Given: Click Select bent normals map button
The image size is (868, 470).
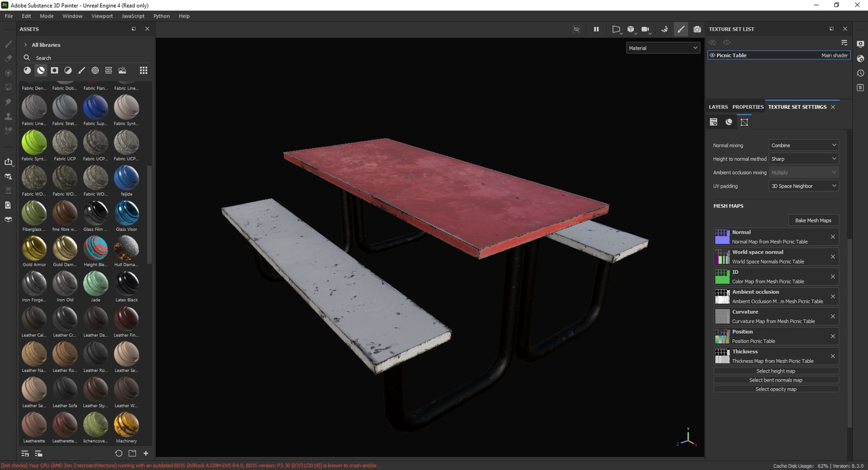Looking at the screenshot, I should 776,380.
